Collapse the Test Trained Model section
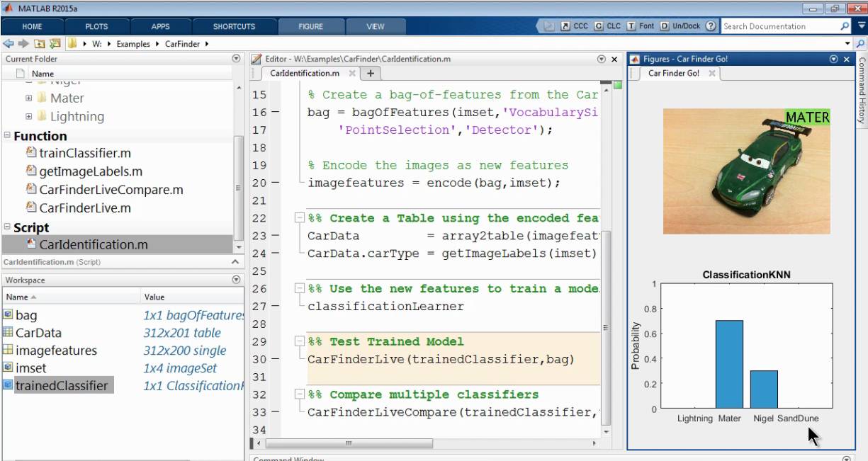The image size is (868, 461). (x=299, y=341)
